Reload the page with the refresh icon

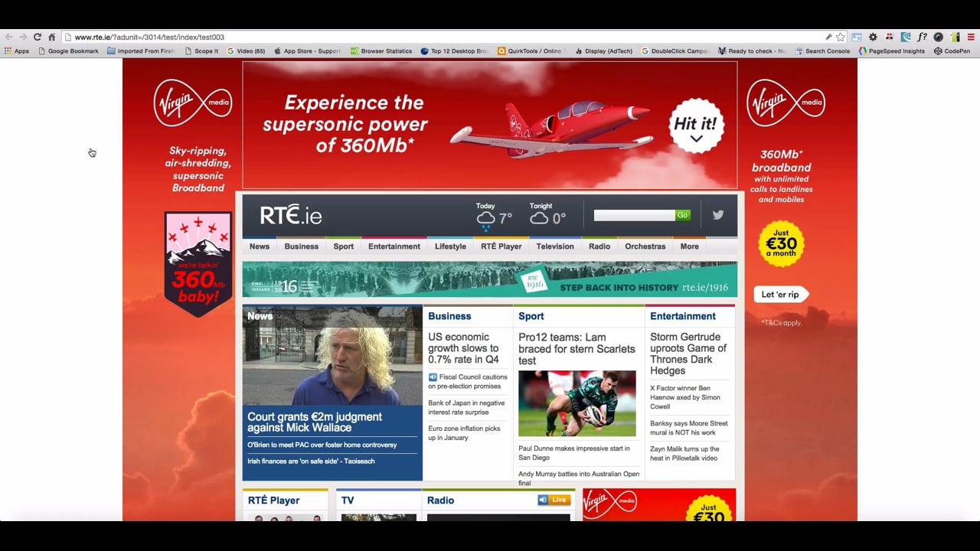coord(37,37)
